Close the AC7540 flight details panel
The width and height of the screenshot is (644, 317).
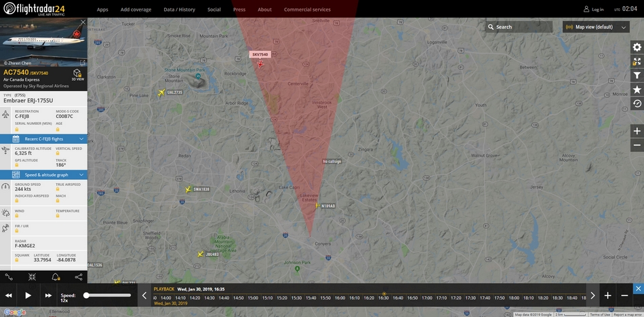[83, 22]
